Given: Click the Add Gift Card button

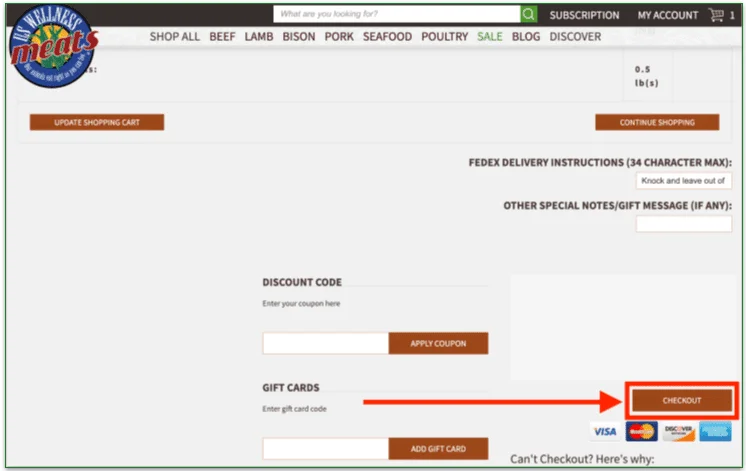Looking at the screenshot, I should pos(438,448).
